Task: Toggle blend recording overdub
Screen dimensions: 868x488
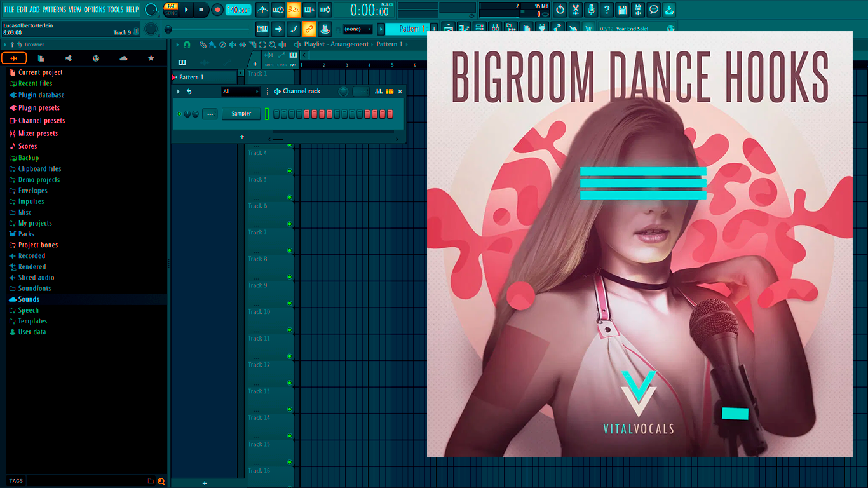Action: [309, 10]
